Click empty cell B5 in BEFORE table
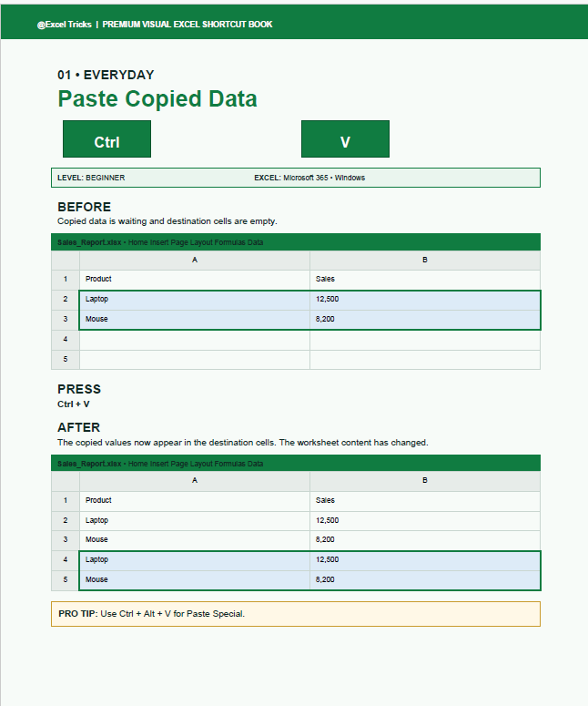This screenshot has width=588, height=706. pos(425,360)
